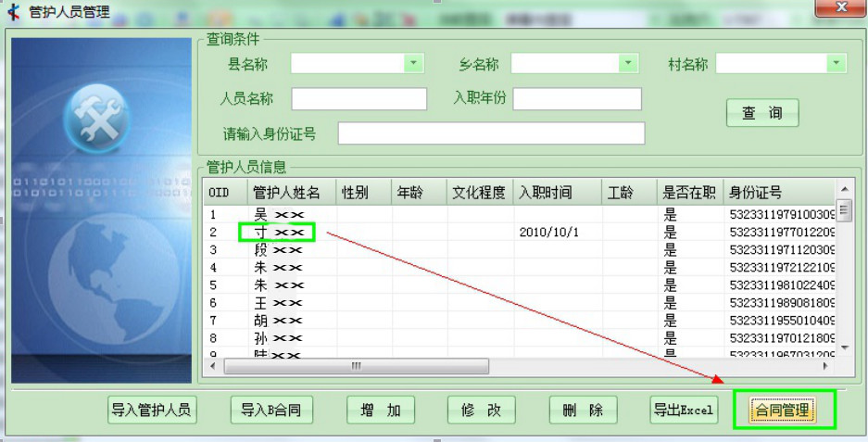The image size is (868, 442).
Task: Close the 管护人员管理 window
Action: [841, 7]
